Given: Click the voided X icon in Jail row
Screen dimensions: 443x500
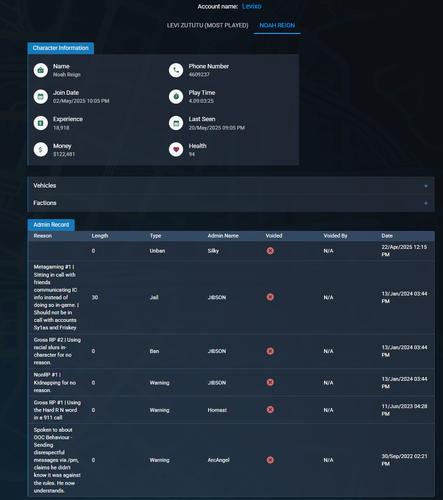Looking at the screenshot, I should tap(270, 297).
